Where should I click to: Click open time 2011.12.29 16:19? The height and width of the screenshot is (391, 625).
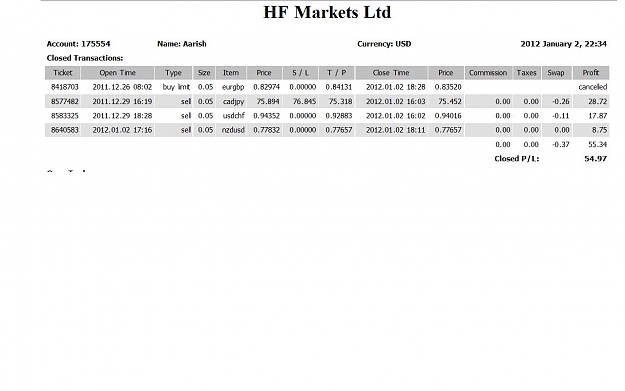(122, 101)
